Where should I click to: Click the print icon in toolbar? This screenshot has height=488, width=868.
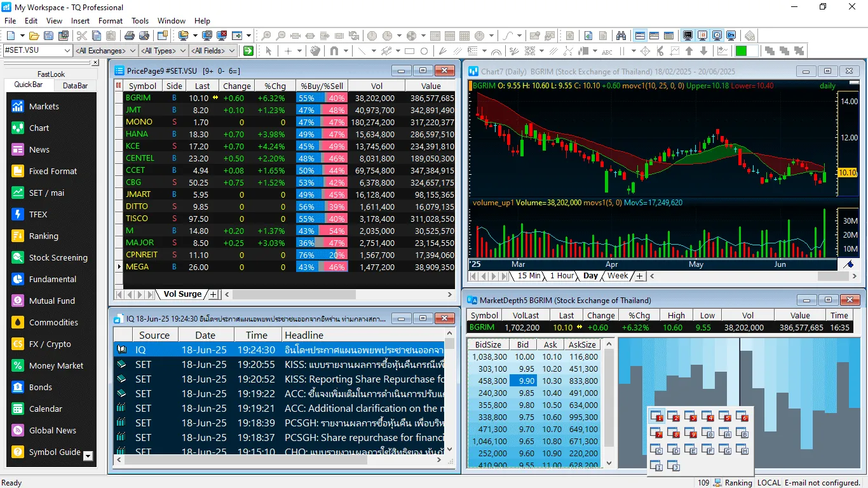pos(130,36)
